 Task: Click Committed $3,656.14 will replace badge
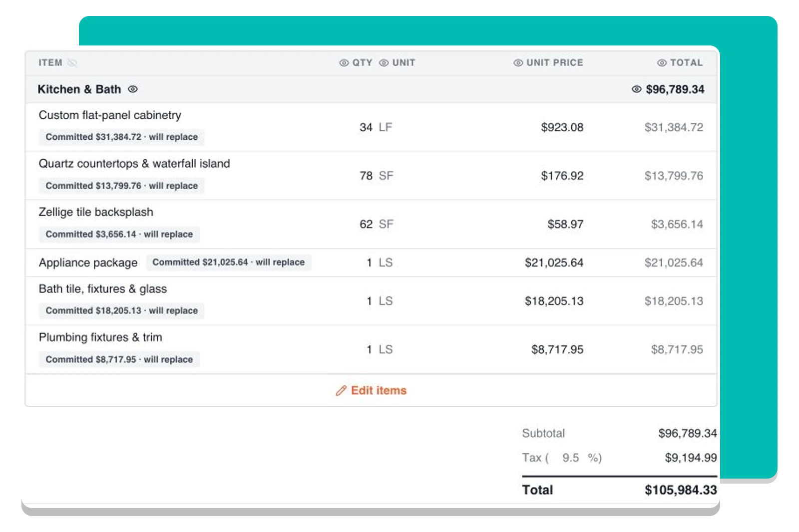click(x=119, y=234)
